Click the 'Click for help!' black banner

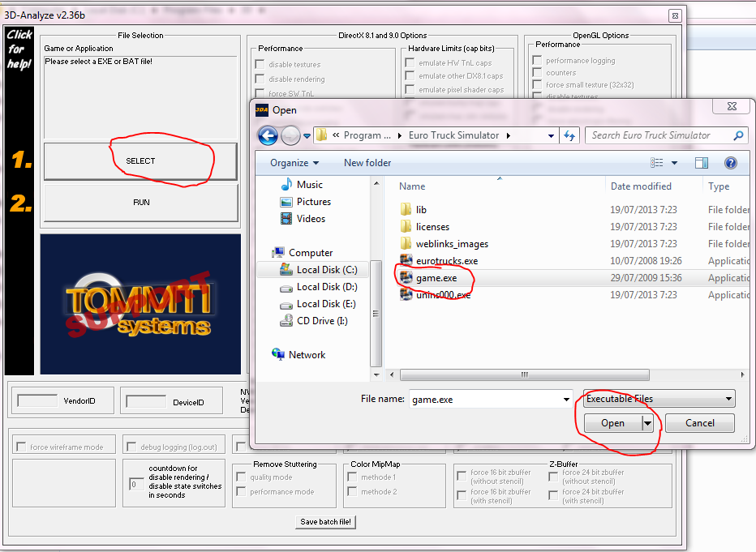coord(19,201)
